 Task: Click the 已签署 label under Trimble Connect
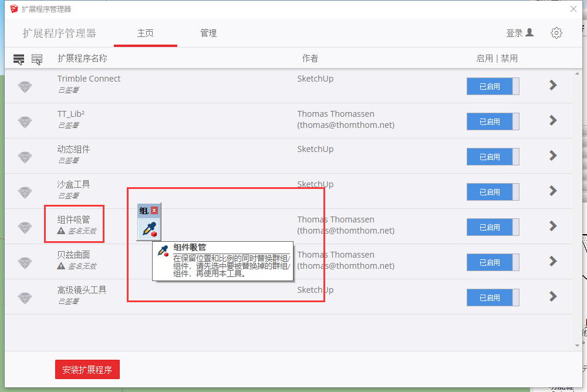(68, 90)
